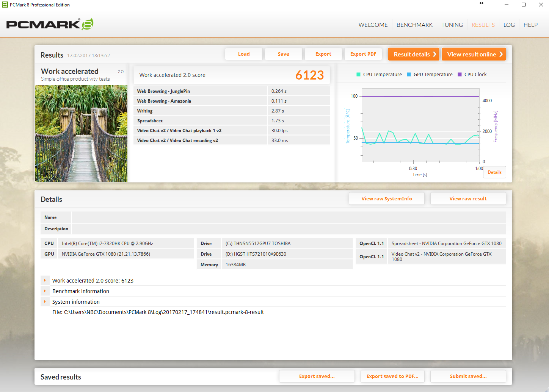Click the Description input field

pyautogui.click(x=289, y=229)
